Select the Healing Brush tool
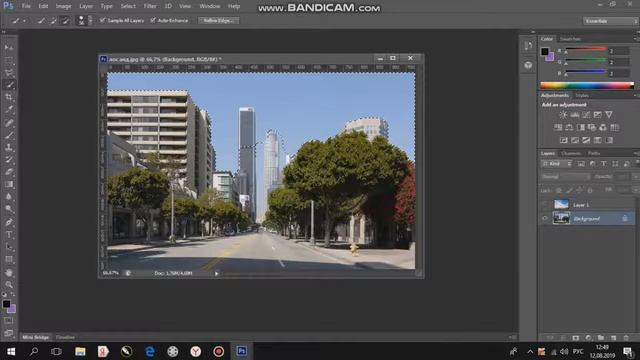Screen dimensions: 640x360 click(x=9, y=122)
